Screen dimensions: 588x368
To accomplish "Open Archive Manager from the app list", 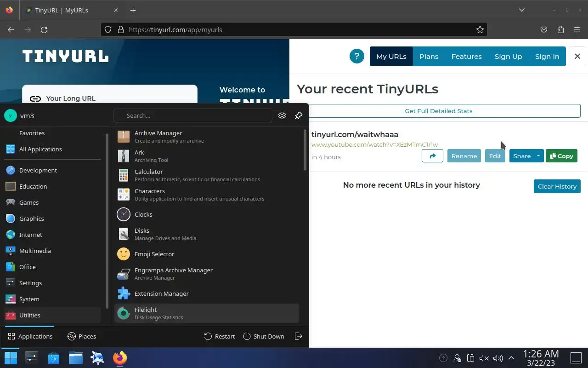I will click(x=207, y=137).
